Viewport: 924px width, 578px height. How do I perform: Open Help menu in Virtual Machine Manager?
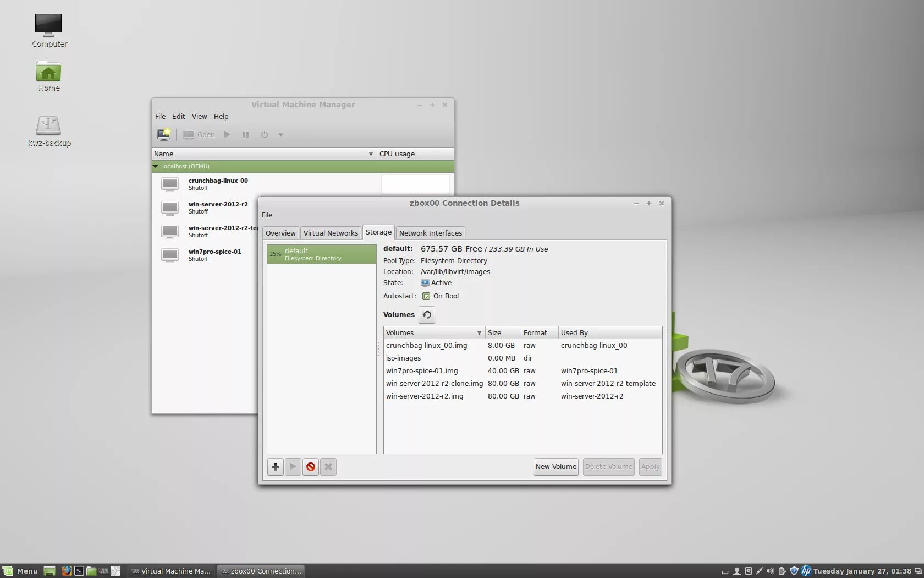tap(221, 117)
